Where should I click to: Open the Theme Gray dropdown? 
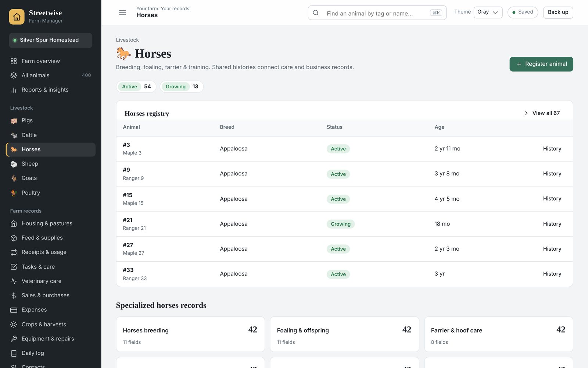coord(488,12)
